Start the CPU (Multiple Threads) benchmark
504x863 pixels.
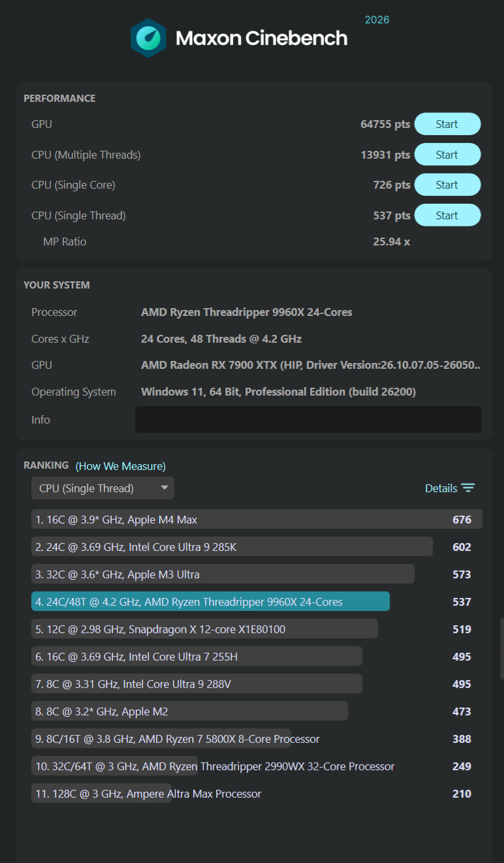point(447,155)
